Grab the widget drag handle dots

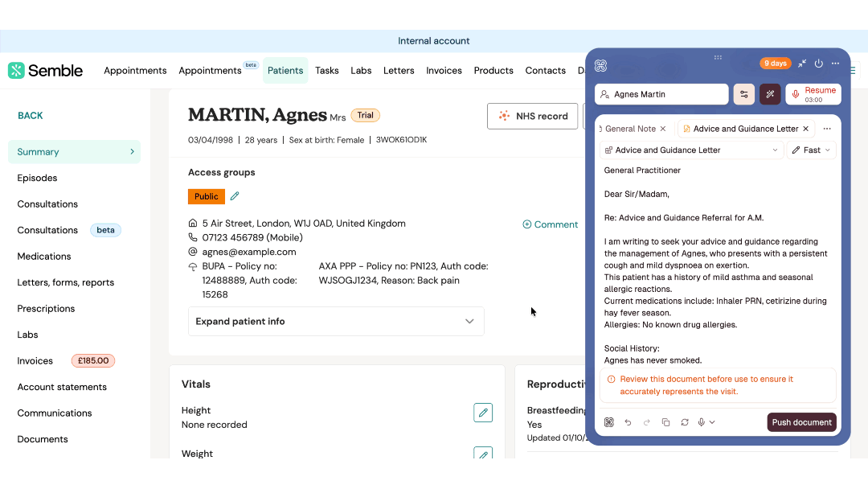(718, 58)
